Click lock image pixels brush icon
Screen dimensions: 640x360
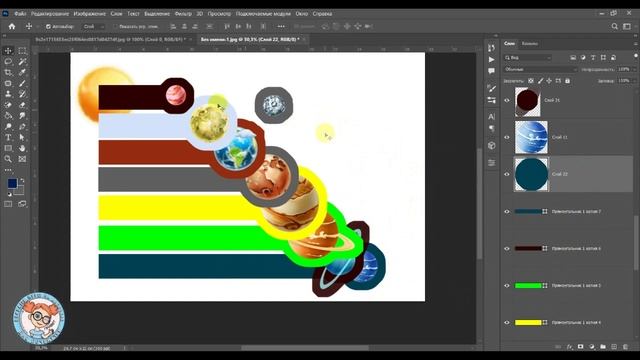[x=540, y=81]
